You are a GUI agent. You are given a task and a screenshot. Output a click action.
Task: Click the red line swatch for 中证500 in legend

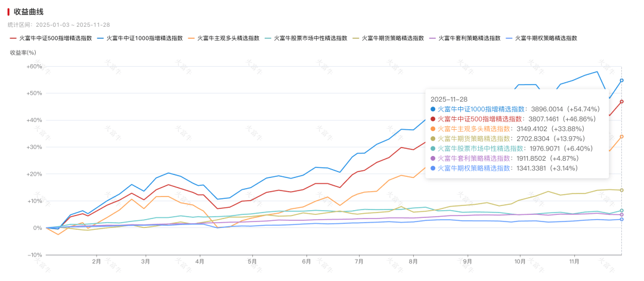pos(13,38)
